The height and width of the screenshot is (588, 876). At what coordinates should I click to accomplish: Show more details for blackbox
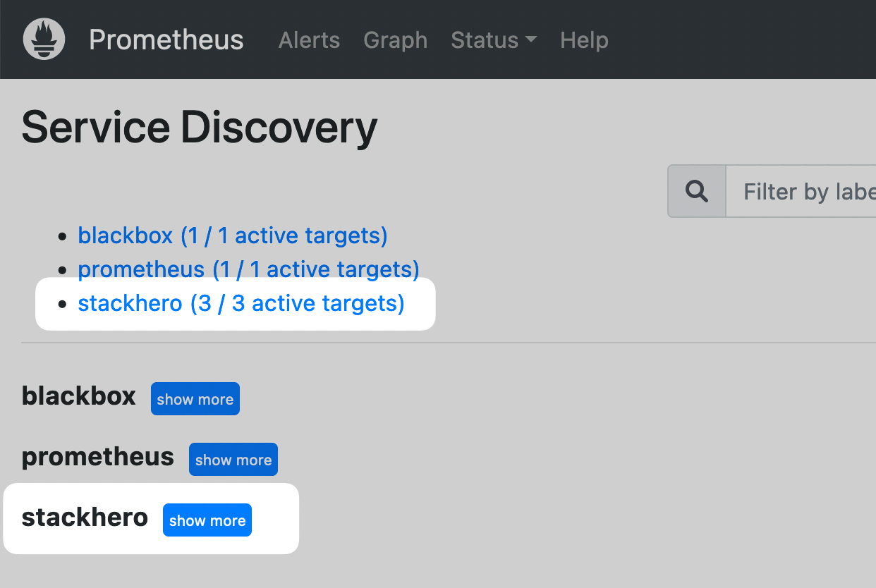[195, 398]
